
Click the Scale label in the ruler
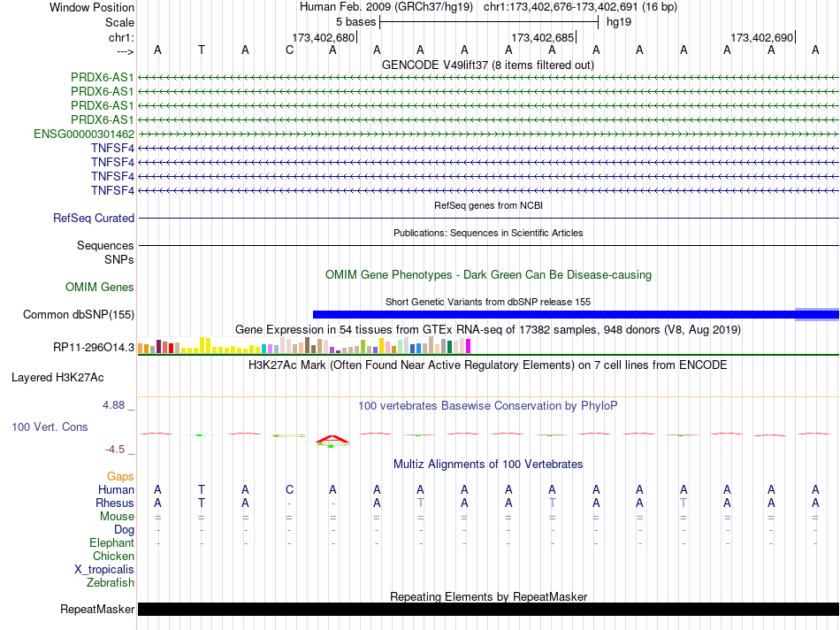coord(119,22)
